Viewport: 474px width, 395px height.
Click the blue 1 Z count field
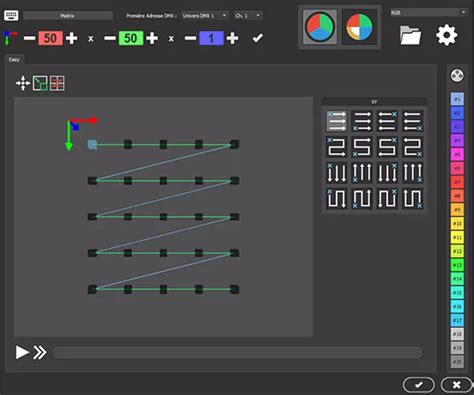point(211,38)
